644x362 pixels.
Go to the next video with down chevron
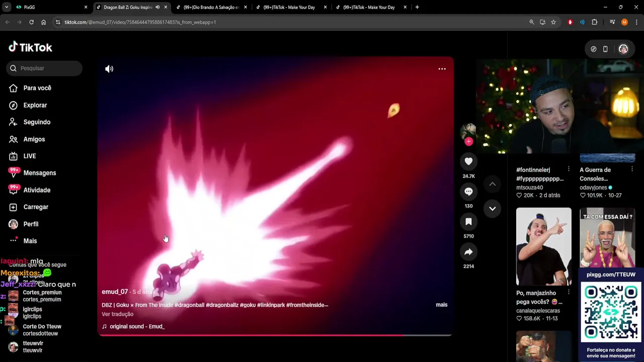point(493,208)
